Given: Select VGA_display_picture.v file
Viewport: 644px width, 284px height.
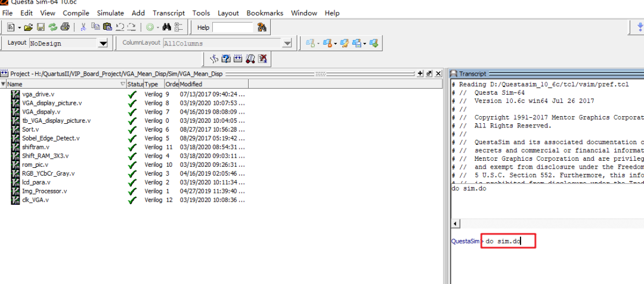Looking at the screenshot, I should [x=52, y=103].
